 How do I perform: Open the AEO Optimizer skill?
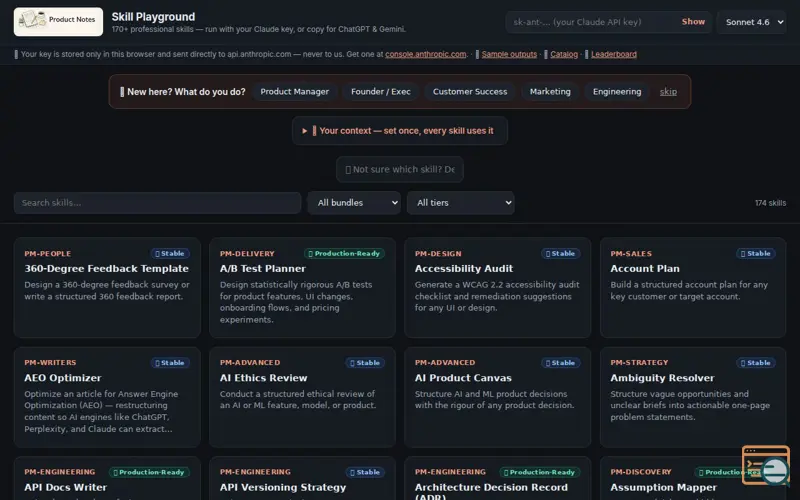click(107, 397)
